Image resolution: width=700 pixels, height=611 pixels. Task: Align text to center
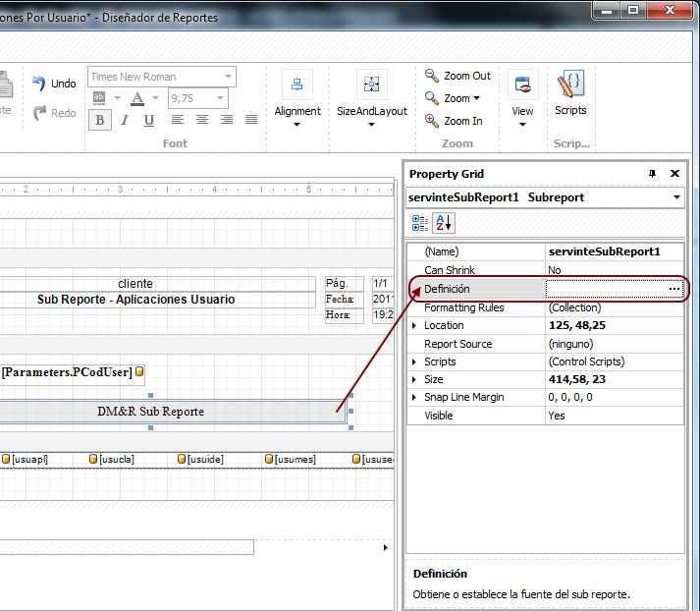202,120
